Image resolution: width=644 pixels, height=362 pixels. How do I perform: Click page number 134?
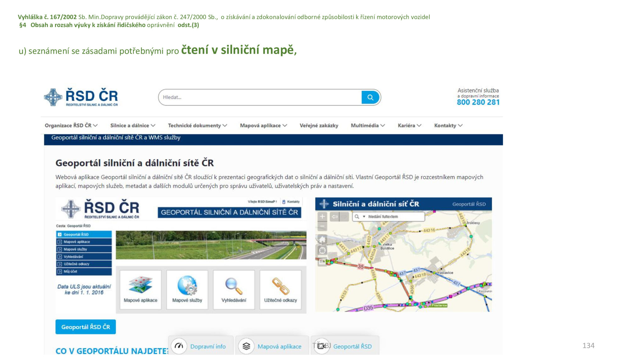(x=588, y=346)
